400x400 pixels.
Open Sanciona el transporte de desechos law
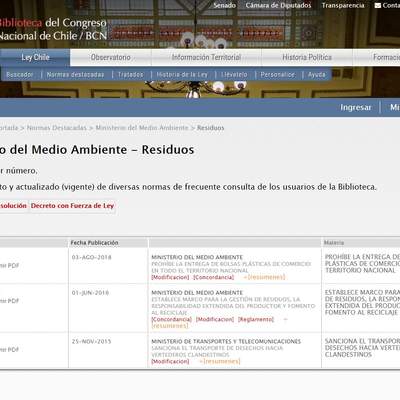tap(217, 351)
